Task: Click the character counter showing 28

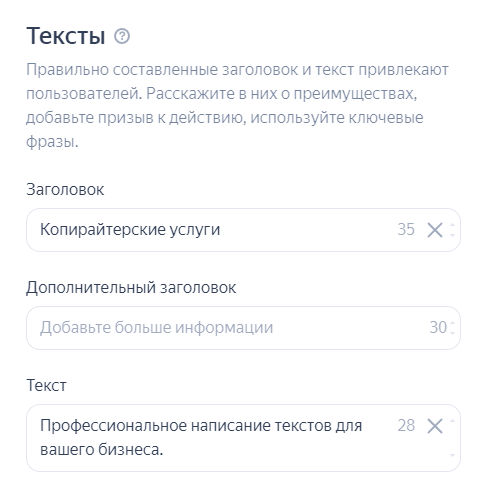Action: 406,425
